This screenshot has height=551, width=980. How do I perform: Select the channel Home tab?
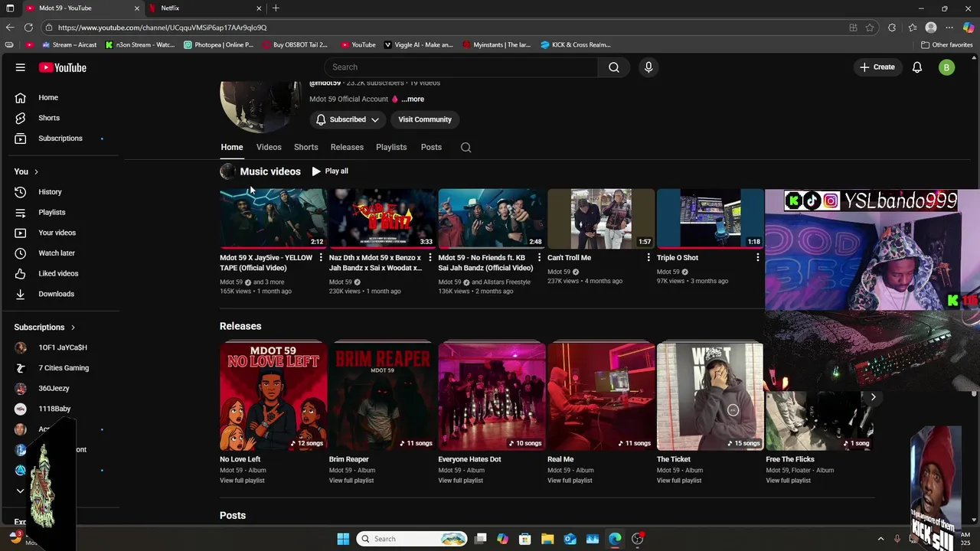click(232, 147)
